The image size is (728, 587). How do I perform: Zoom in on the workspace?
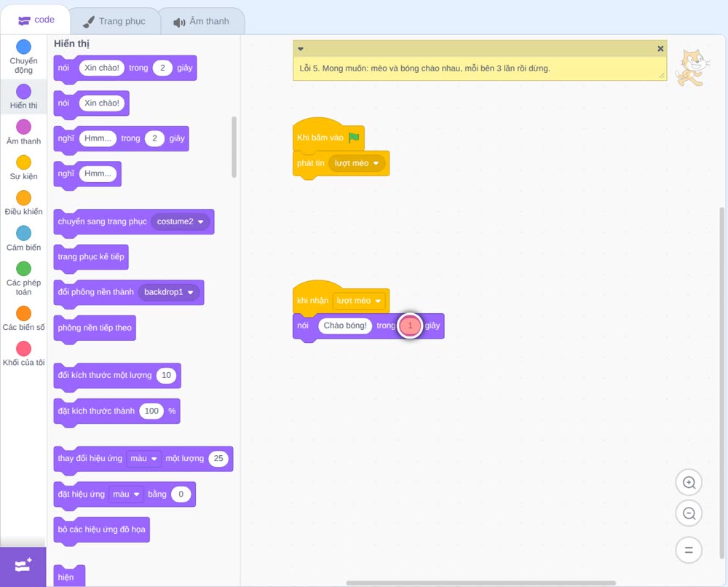click(x=689, y=483)
